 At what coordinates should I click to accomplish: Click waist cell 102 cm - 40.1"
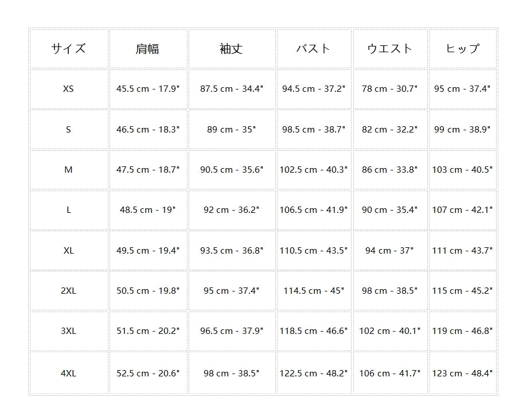click(x=389, y=331)
